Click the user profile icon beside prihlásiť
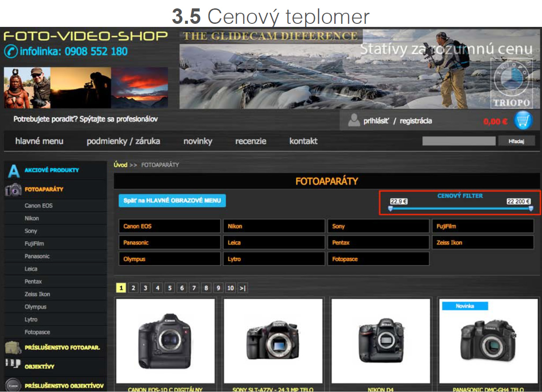542x392 pixels. coord(354,120)
